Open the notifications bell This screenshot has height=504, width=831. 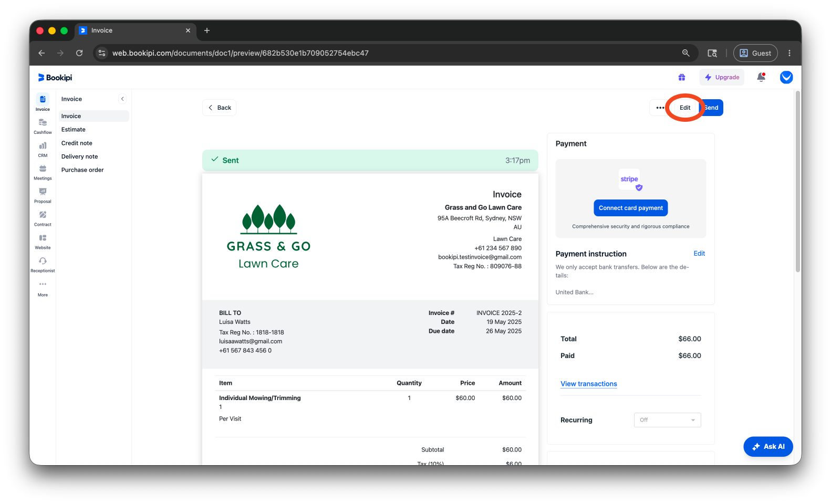pyautogui.click(x=761, y=77)
